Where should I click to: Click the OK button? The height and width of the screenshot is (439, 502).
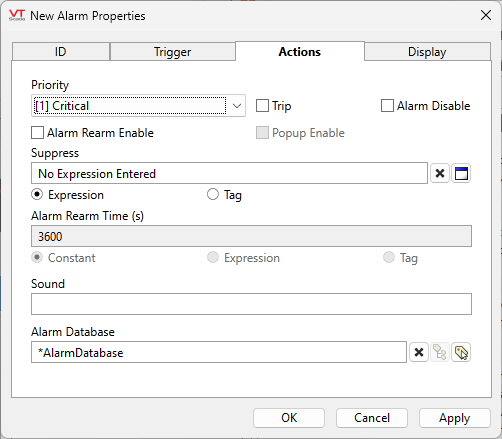[x=289, y=418]
